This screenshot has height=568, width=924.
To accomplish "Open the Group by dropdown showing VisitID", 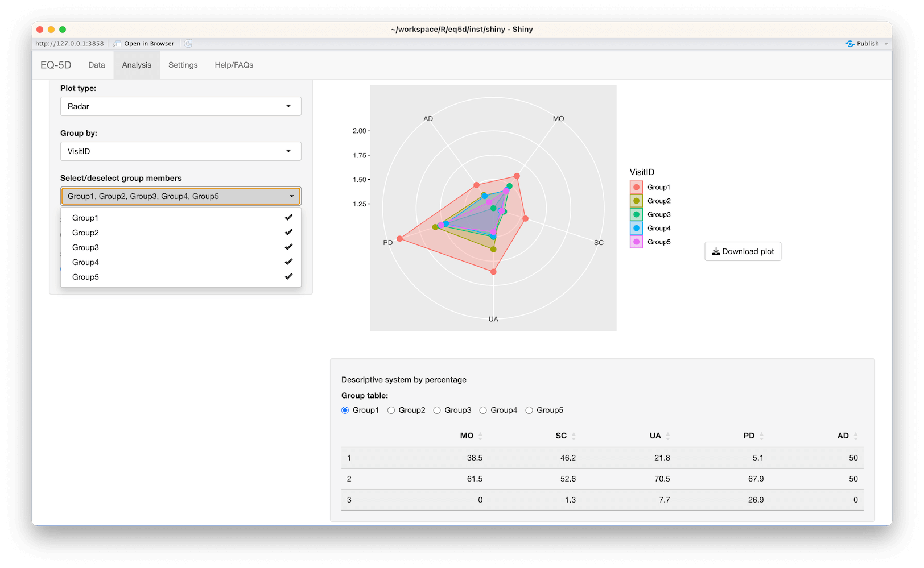I will click(180, 151).
